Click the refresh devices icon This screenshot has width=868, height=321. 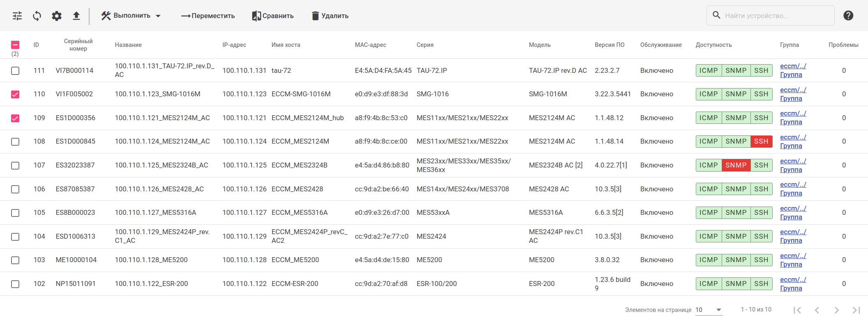pos(37,16)
